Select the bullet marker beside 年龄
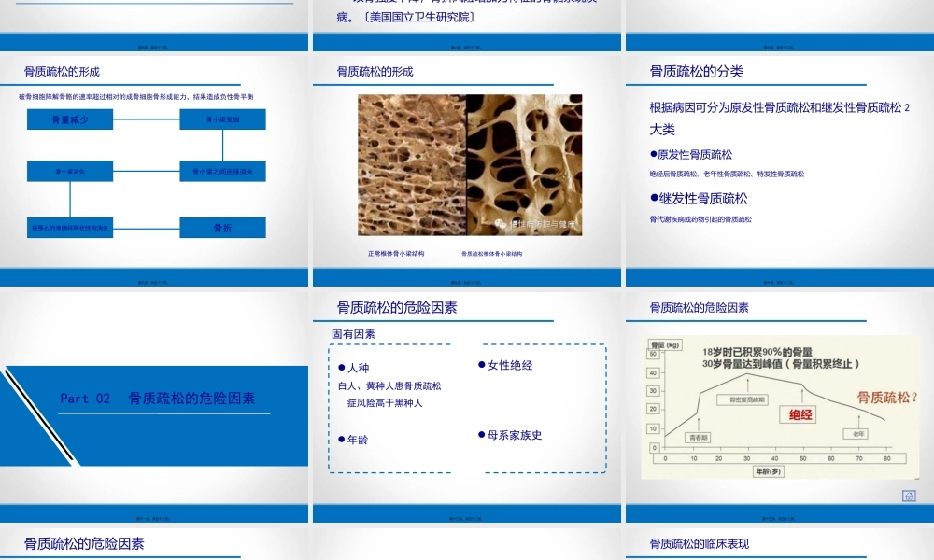Viewport: 934px width, 560px height. 339,439
